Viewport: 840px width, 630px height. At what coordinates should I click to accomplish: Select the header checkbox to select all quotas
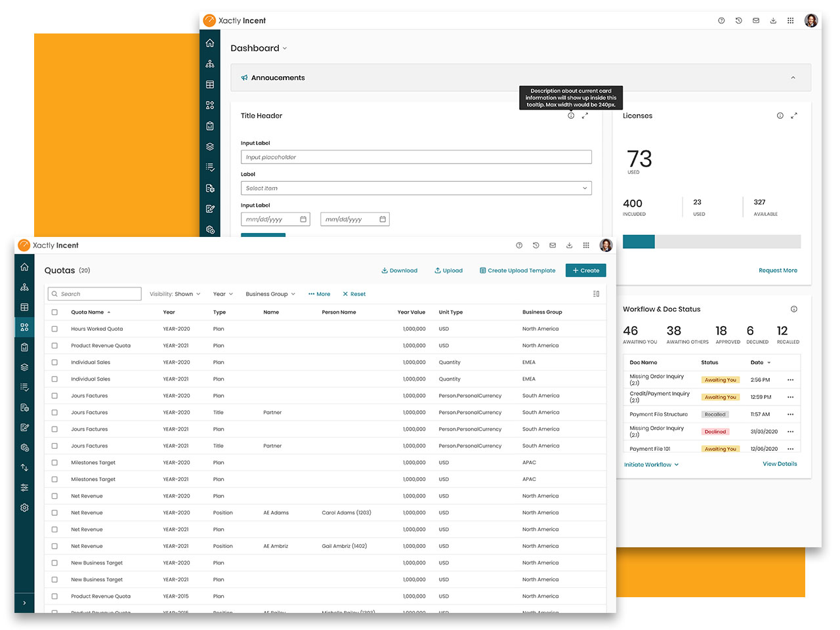pyautogui.click(x=54, y=312)
